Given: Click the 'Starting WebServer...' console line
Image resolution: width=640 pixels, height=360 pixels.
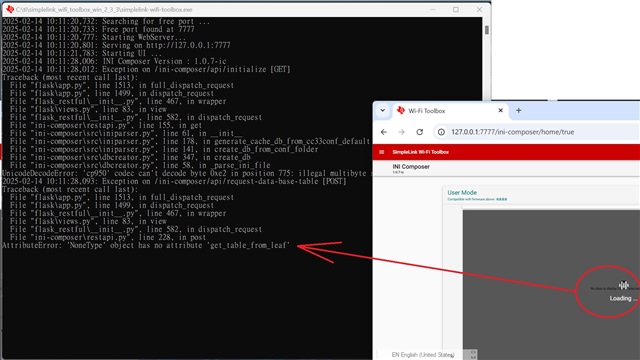Looking at the screenshot, I should point(94,37).
